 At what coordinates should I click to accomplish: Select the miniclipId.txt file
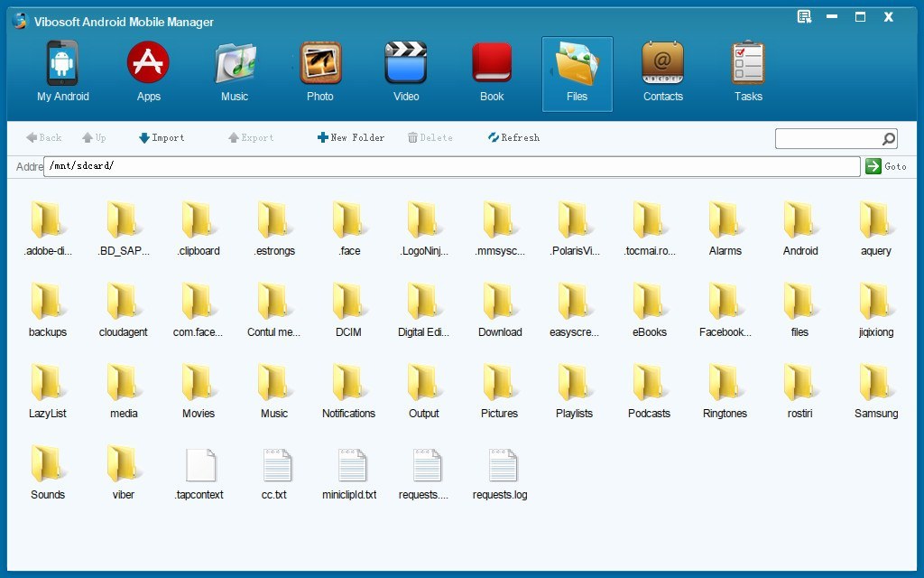pyautogui.click(x=349, y=473)
